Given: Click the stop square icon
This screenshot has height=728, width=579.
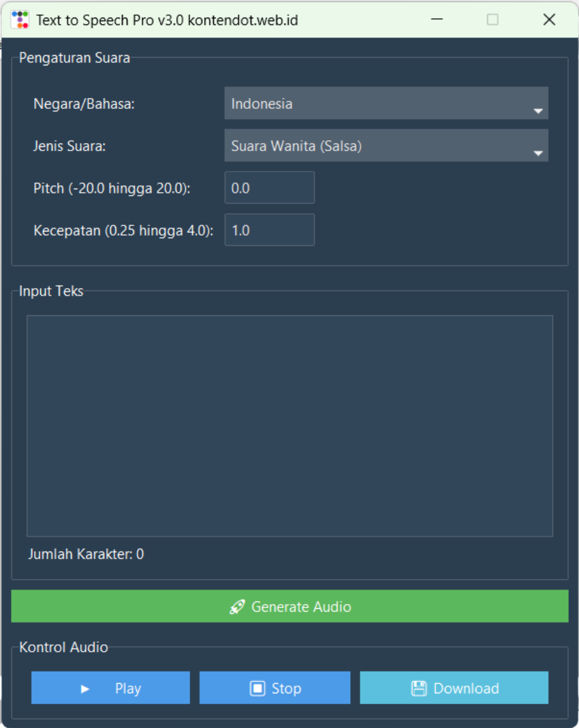Looking at the screenshot, I should click(257, 689).
